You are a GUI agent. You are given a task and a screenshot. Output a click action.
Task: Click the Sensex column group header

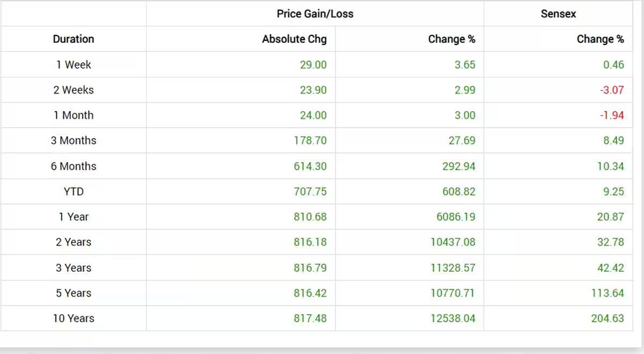click(558, 14)
